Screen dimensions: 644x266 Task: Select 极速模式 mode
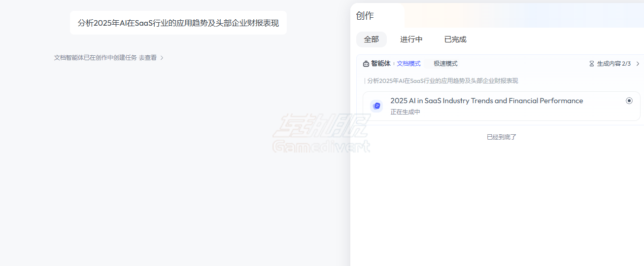click(445, 64)
